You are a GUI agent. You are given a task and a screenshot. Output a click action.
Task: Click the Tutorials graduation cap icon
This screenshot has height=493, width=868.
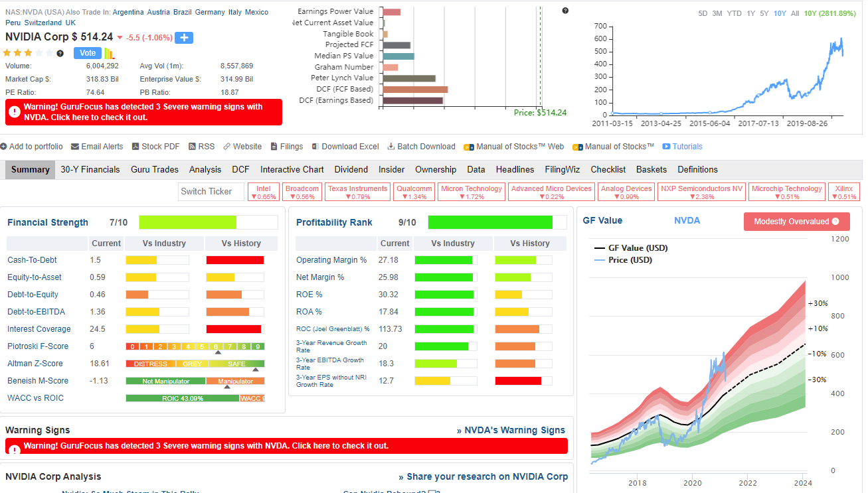[665, 147]
